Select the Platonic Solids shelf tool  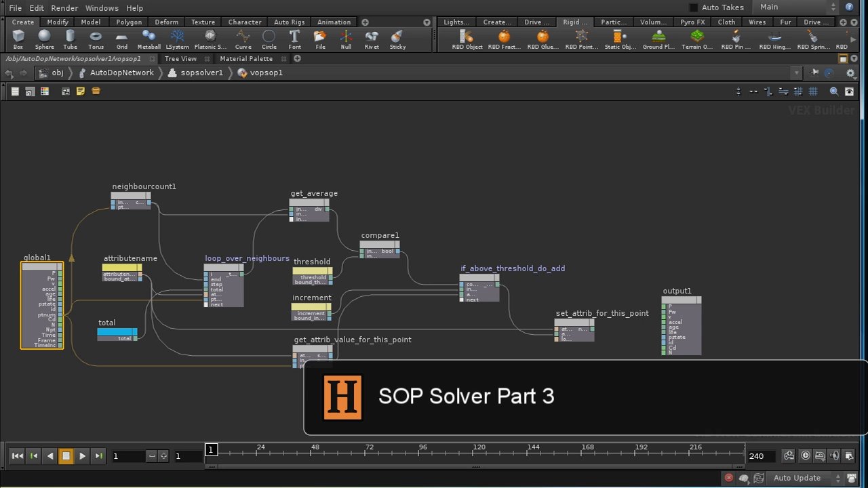[x=210, y=39]
